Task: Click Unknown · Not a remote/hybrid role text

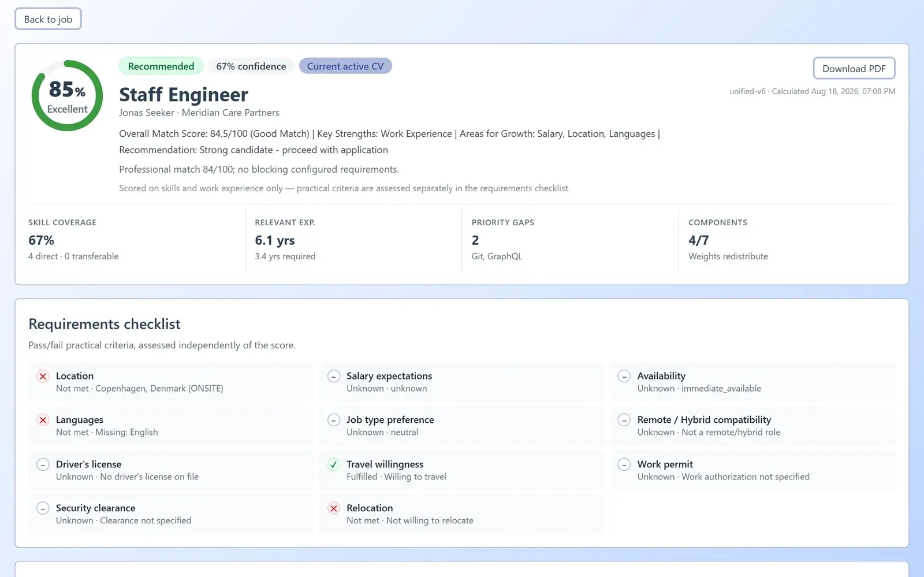Action: [x=709, y=433]
